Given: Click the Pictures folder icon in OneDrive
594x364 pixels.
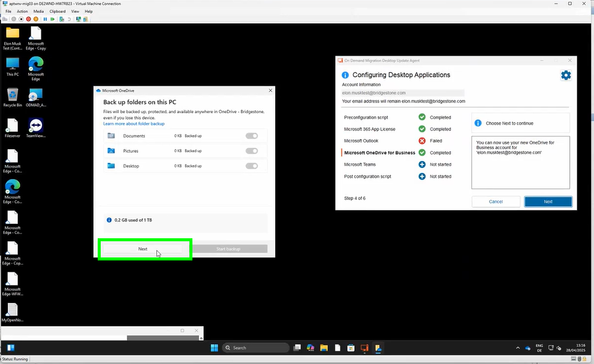Looking at the screenshot, I should coord(111,151).
